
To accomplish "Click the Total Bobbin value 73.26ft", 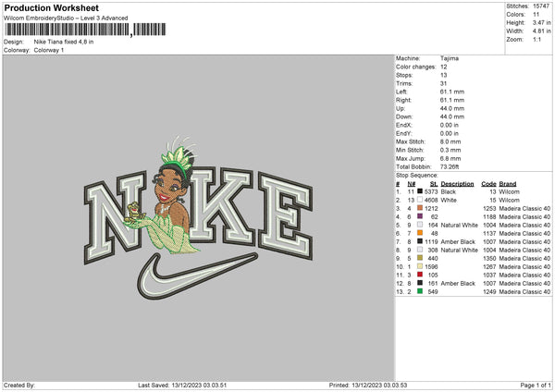I will (450, 166).
